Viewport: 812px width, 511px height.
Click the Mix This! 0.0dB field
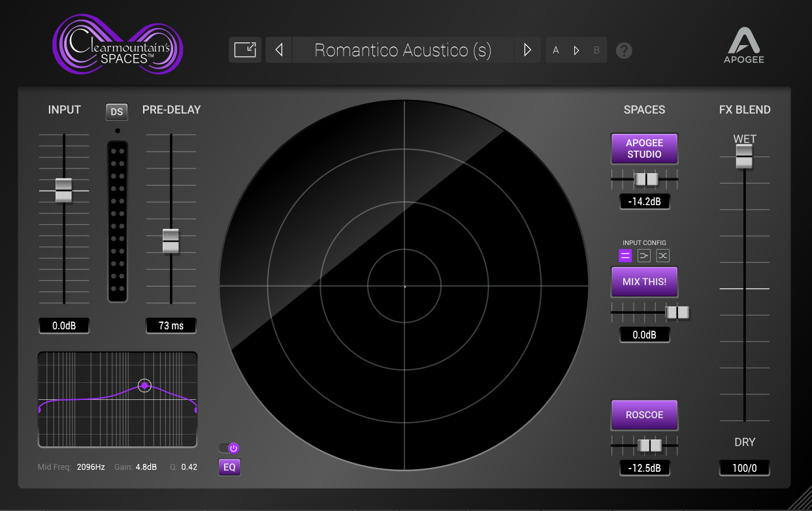(645, 335)
